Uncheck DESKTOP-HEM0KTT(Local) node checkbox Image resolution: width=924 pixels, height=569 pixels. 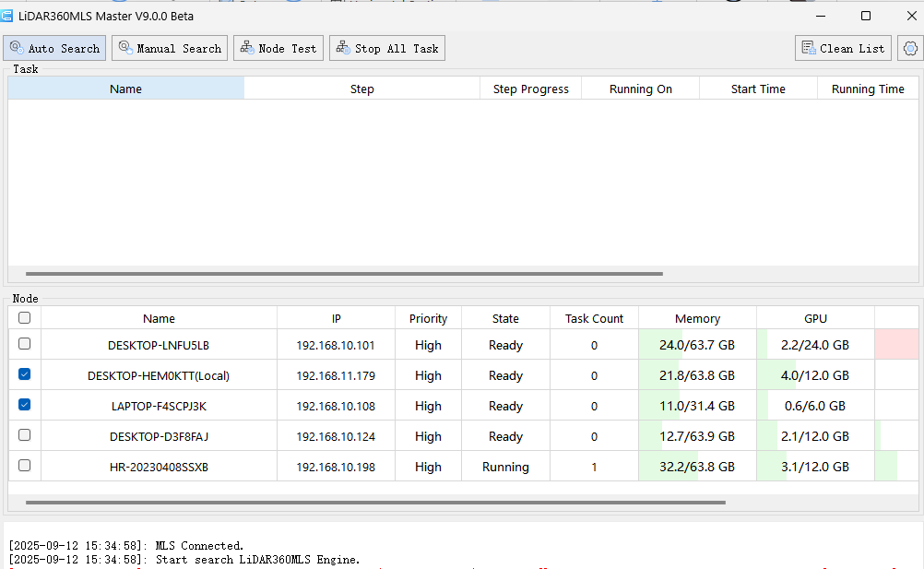point(25,374)
